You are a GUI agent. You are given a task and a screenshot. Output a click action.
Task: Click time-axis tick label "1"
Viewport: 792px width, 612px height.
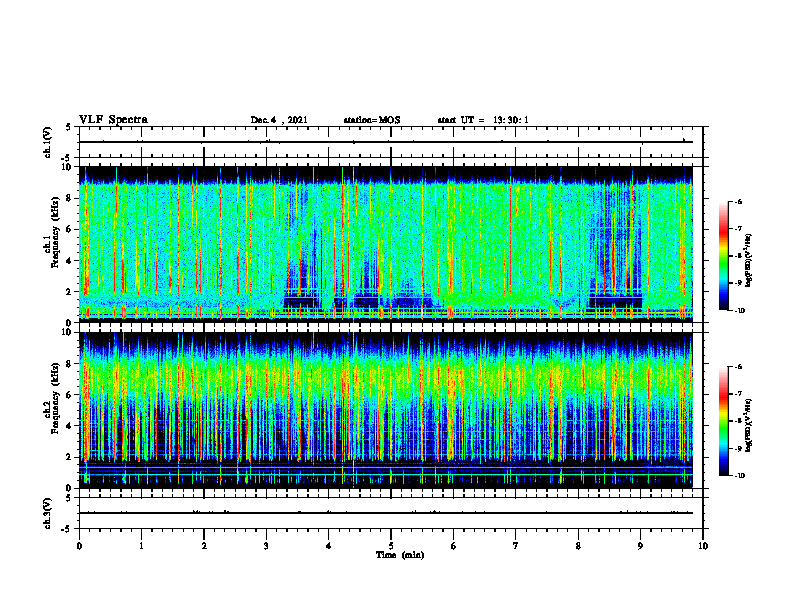point(141,546)
